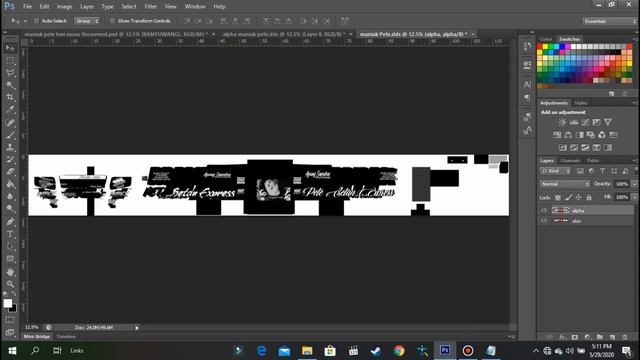
Task: Open the Group auto-select dropdown
Action: point(87,21)
